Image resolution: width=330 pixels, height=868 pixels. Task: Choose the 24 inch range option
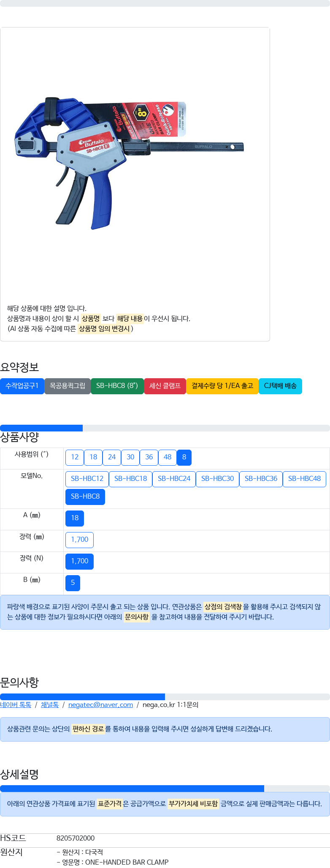click(112, 457)
